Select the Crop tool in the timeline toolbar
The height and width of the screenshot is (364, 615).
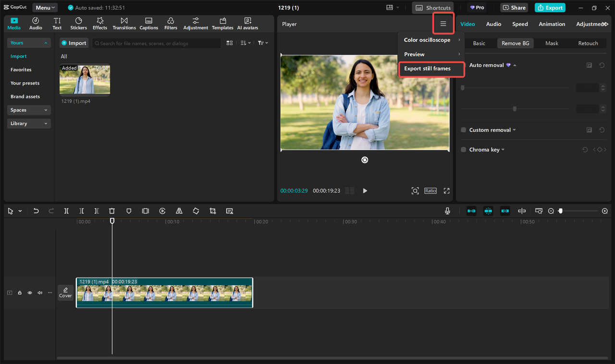tap(212, 211)
